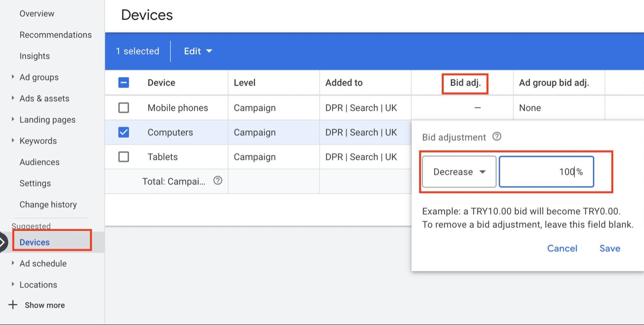Open the Edit dropdown in the blue bar
This screenshot has width=644, height=325.
(198, 51)
